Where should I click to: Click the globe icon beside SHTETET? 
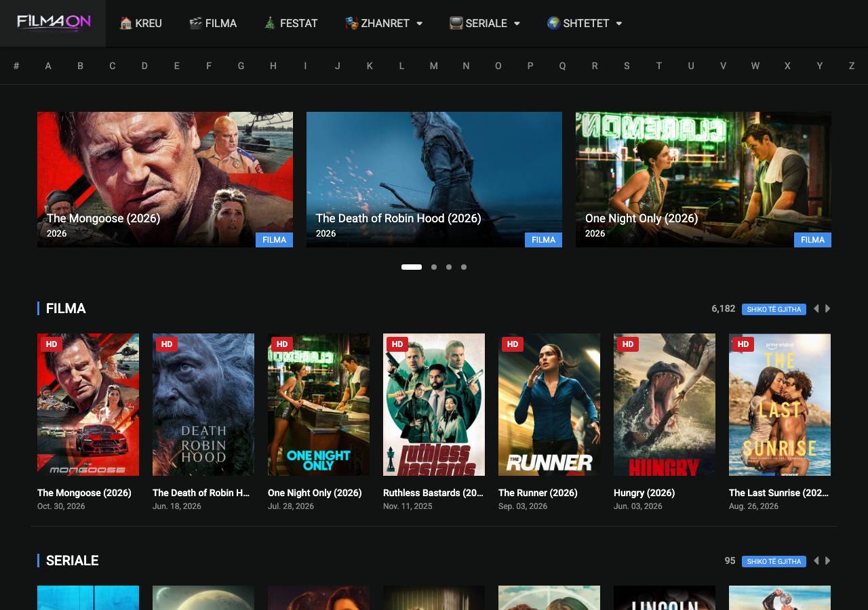tap(553, 23)
